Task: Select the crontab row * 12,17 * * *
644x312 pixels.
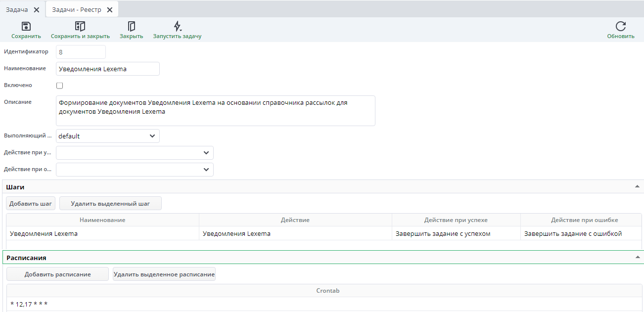Action: click(x=324, y=304)
